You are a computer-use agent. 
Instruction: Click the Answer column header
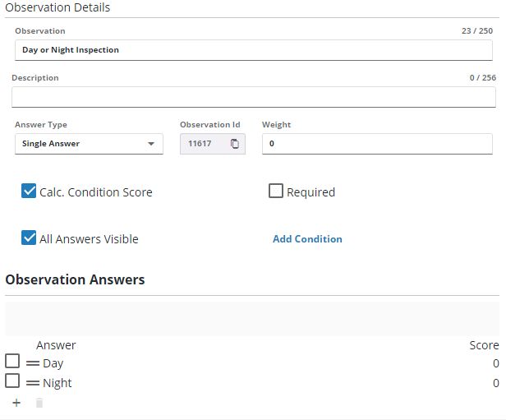[56, 345]
